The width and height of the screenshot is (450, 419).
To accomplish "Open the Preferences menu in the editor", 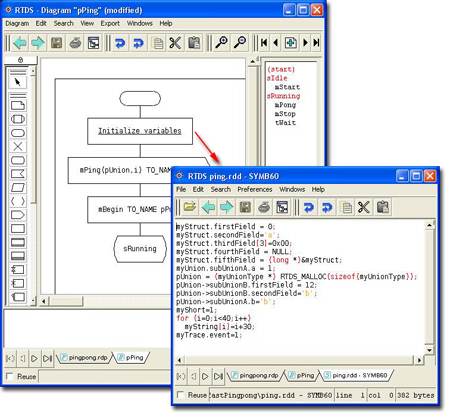I will click(255, 189).
